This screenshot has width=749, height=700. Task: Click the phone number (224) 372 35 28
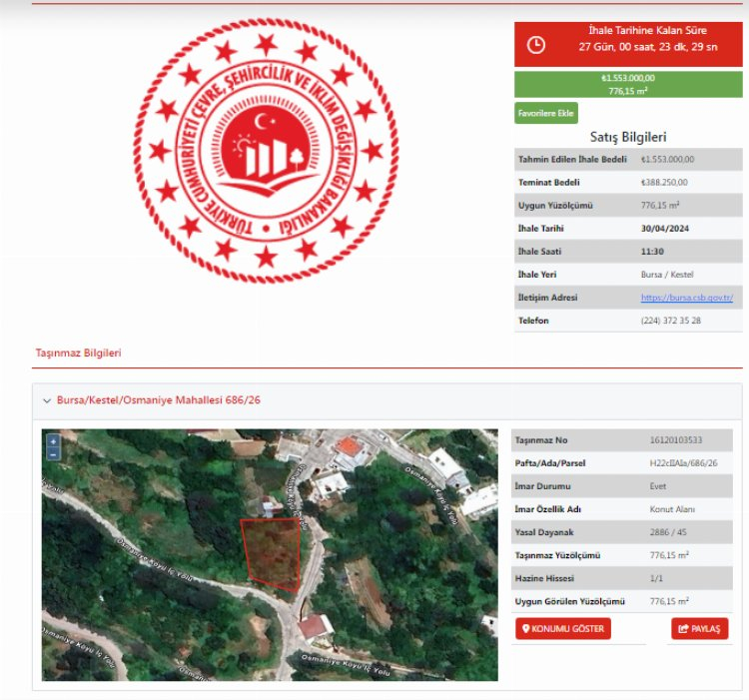(x=670, y=321)
